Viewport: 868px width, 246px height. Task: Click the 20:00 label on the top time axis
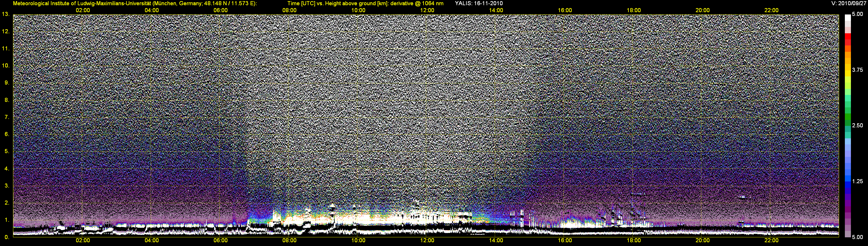click(x=703, y=10)
